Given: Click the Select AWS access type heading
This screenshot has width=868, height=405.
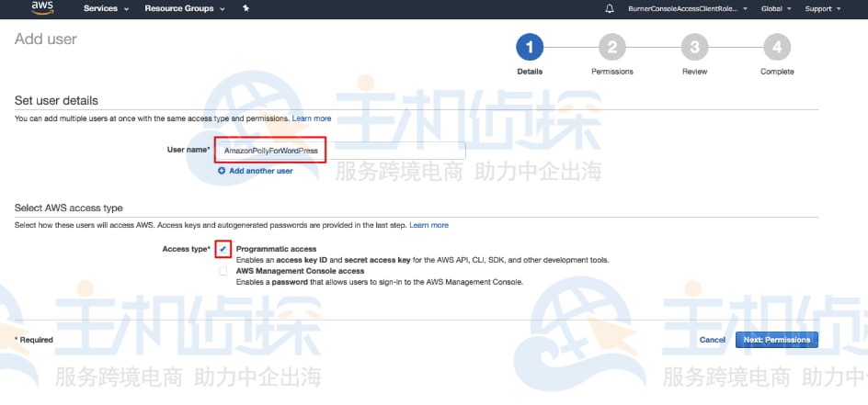Looking at the screenshot, I should click(x=69, y=208).
